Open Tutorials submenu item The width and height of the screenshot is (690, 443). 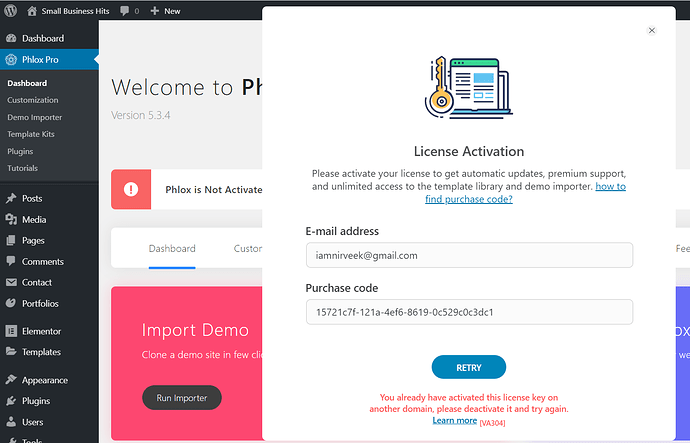pyautogui.click(x=22, y=168)
